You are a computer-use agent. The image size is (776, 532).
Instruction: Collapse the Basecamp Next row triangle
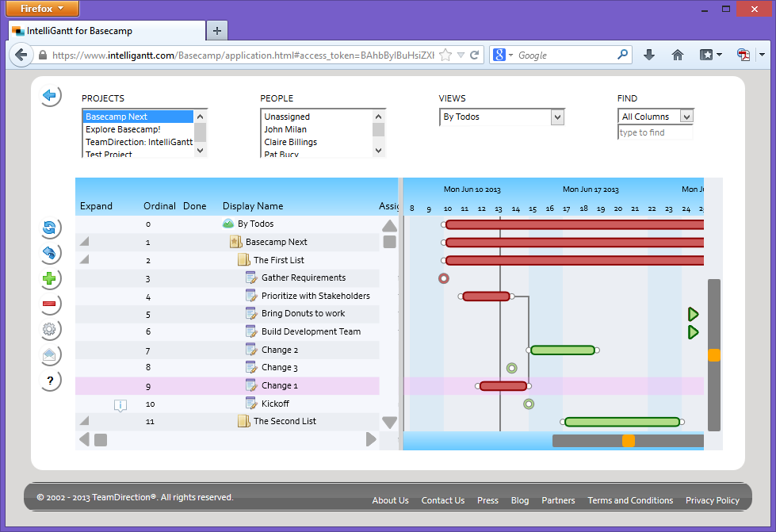[x=84, y=242]
